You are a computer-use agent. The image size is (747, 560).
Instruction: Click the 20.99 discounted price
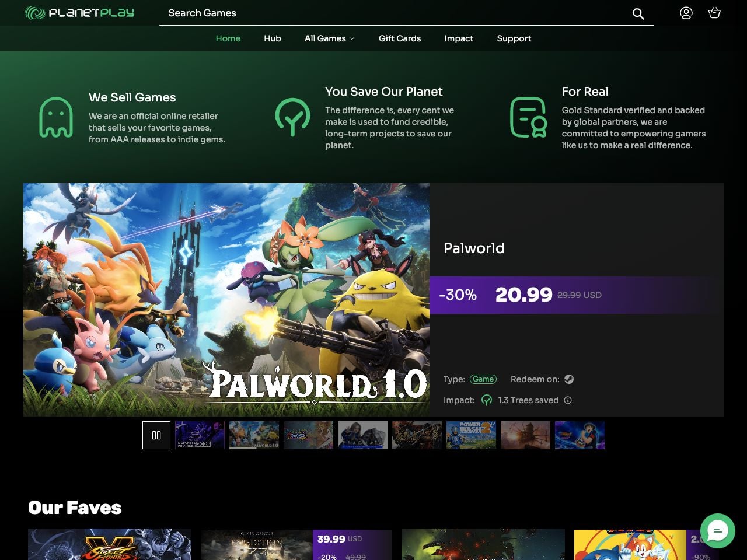[524, 295]
